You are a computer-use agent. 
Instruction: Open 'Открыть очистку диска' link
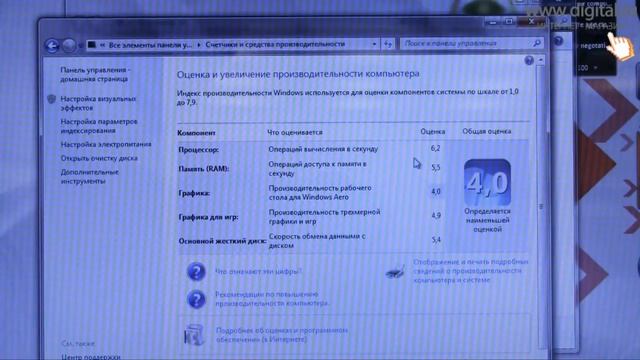click(x=99, y=158)
